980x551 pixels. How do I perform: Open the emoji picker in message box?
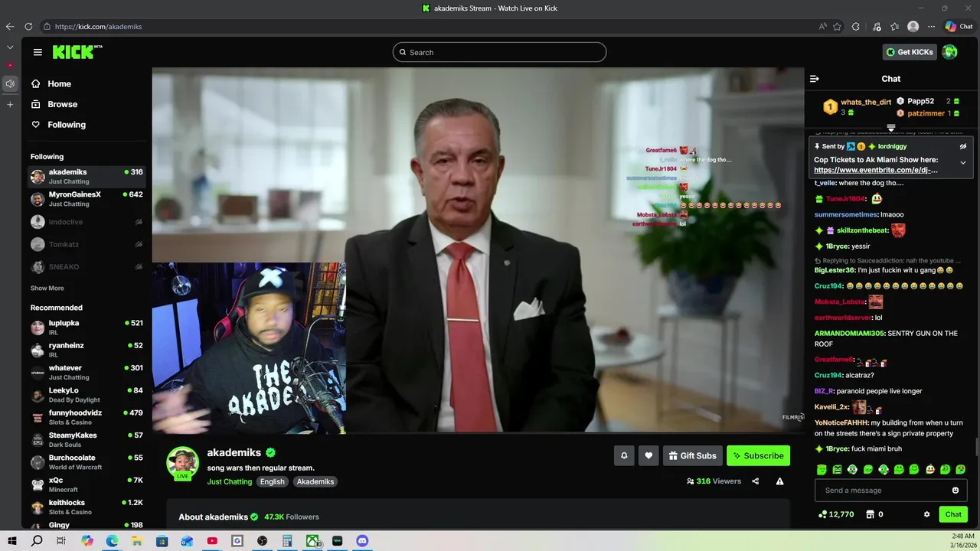click(x=955, y=491)
